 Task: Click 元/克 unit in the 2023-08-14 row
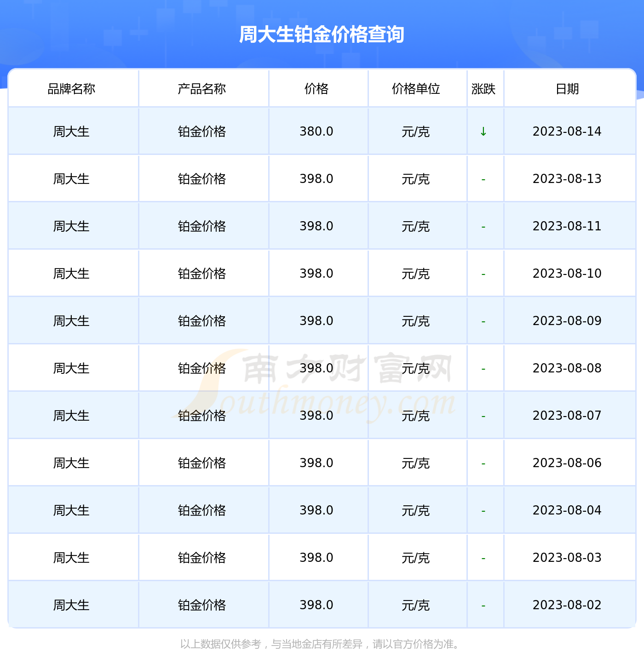[416, 132]
